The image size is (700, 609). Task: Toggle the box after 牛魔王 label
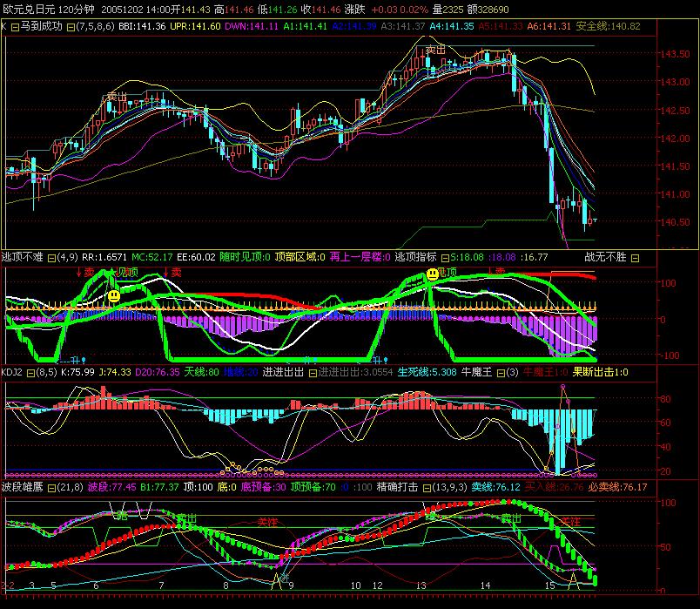pyautogui.click(x=501, y=373)
